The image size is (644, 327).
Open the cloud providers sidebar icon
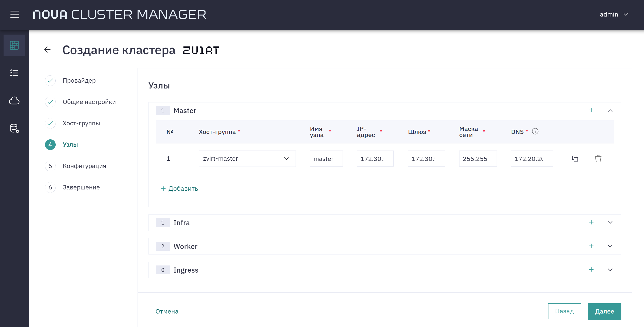click(x=14, y=101)
